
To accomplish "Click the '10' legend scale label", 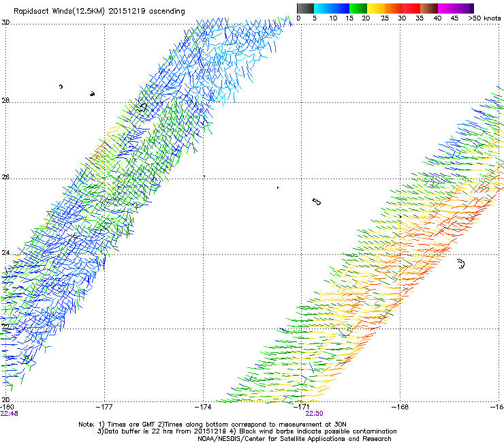I will (x=333, y=18).
